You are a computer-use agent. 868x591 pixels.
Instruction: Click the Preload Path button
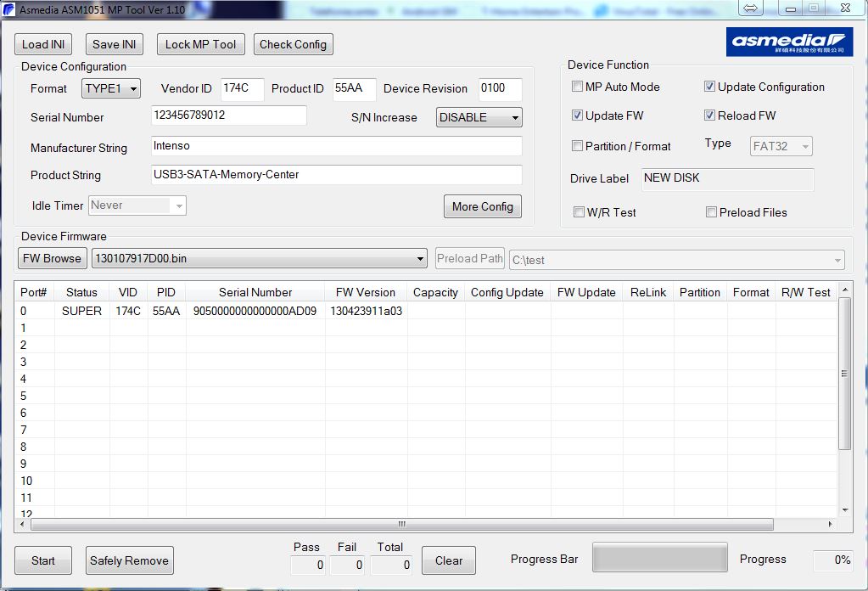[x=469, y=258]
